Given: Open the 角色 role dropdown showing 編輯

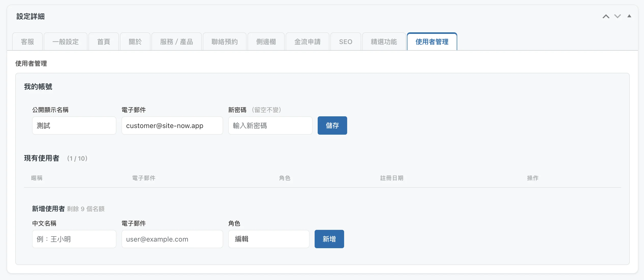Looking at the screenshot, I should [x=269, y=239].
